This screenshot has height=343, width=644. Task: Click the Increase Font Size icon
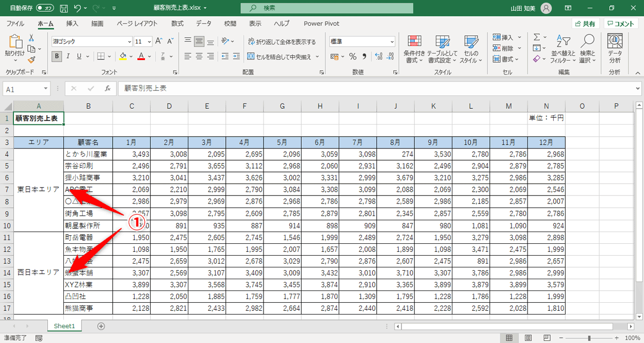[158, 41]
